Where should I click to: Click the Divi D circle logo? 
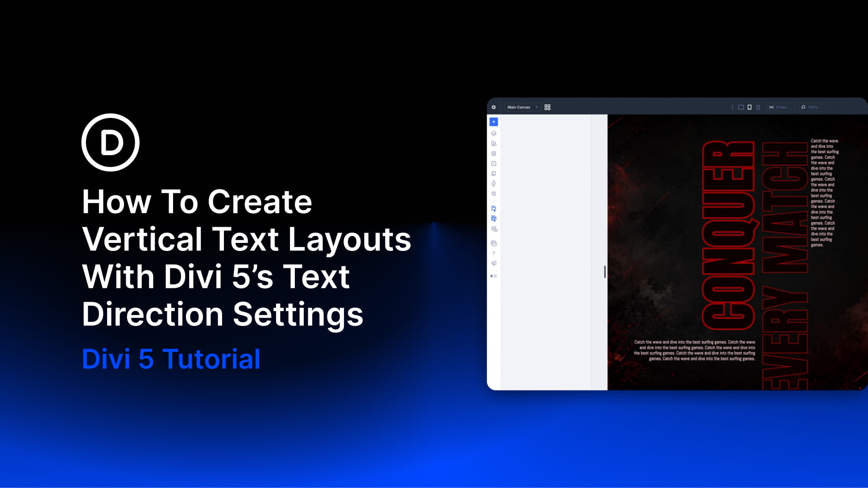coord(111,143)
